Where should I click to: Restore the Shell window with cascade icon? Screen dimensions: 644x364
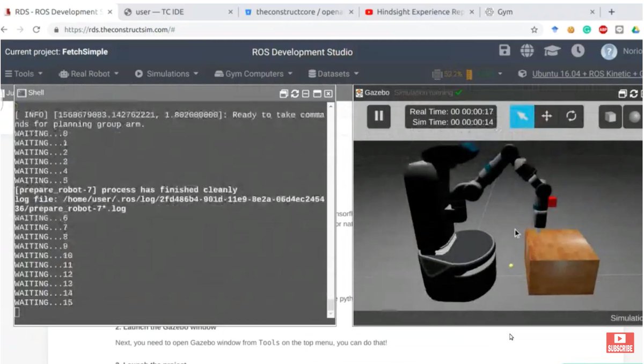284,93
